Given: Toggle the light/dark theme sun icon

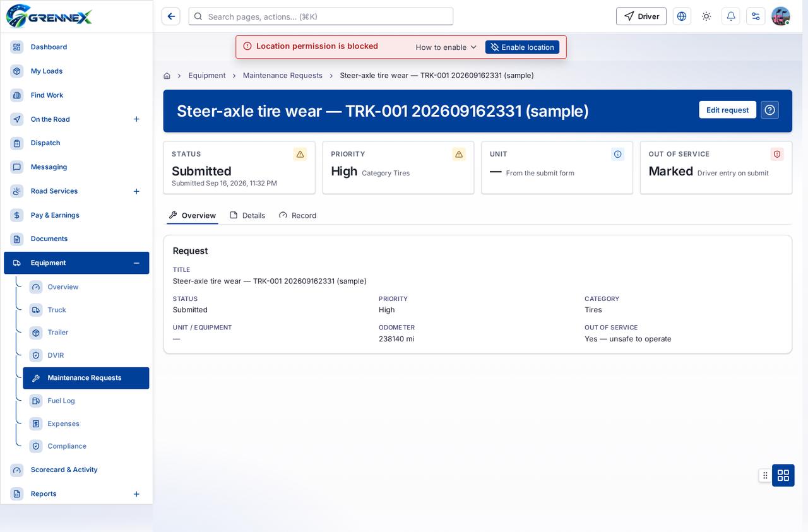Looking at the screenshot, I should point(706,16).
